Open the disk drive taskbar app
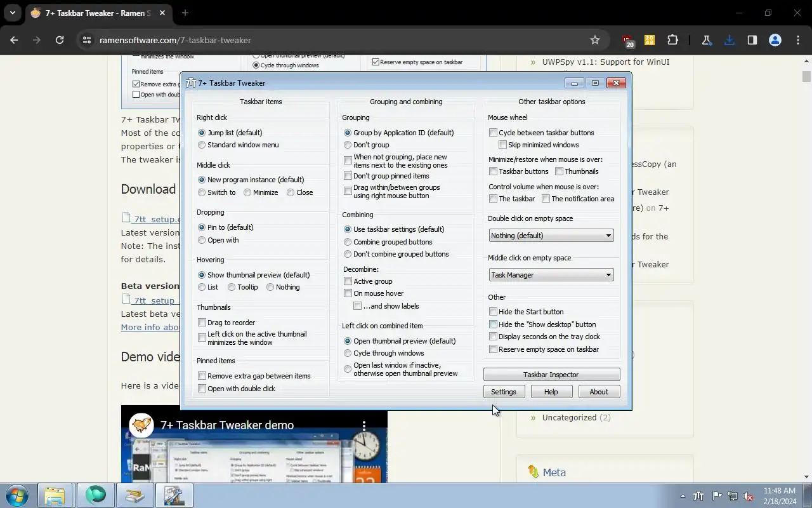The height and width of the screenshot is (508, 812). click(134, 495)
